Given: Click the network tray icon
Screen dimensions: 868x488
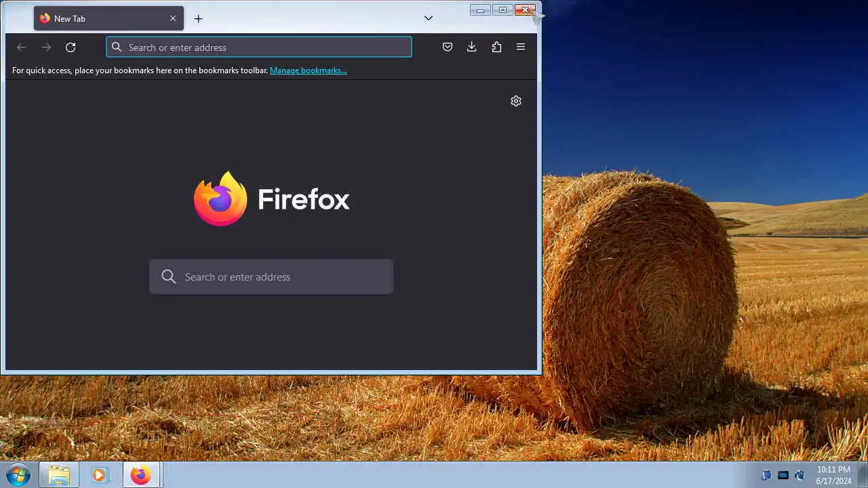Looking at the screenshot, I should 783,475.
